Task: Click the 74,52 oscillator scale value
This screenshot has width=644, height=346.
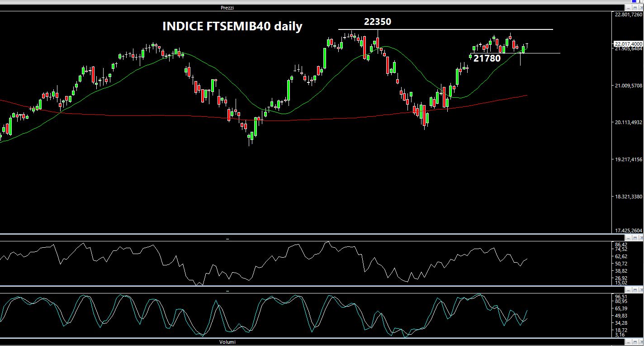Action: pyautogui.click(x=621, y=249)
